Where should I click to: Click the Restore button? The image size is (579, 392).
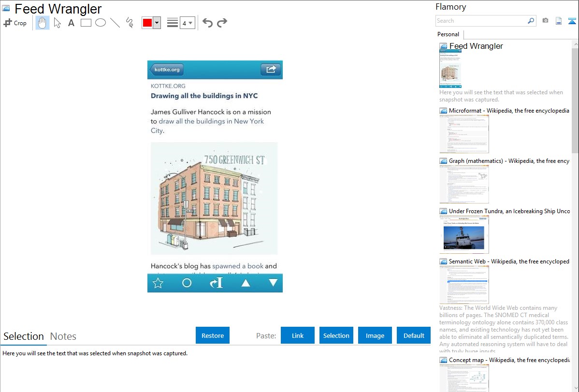[x=213, y=335]
